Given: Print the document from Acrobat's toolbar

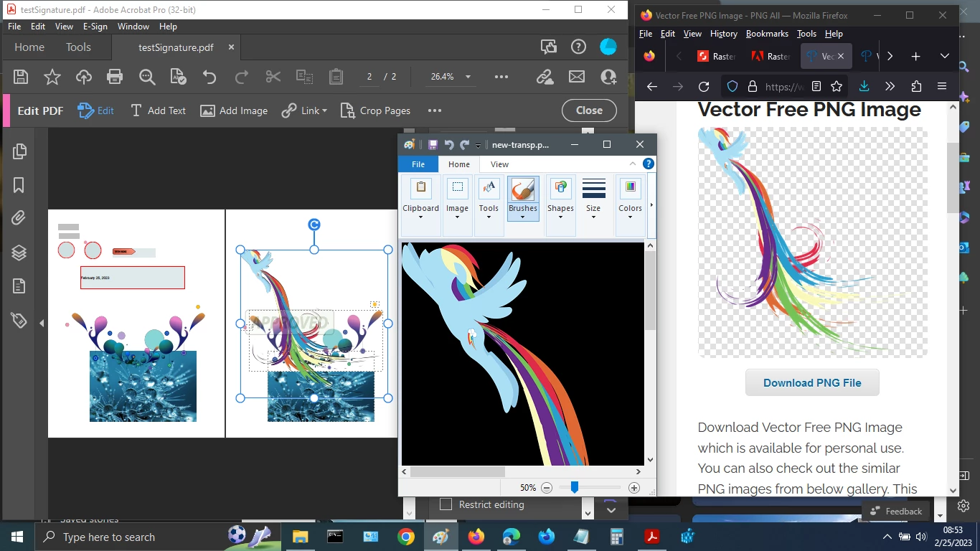Looking at the screenshot, I should pos(115,77).
